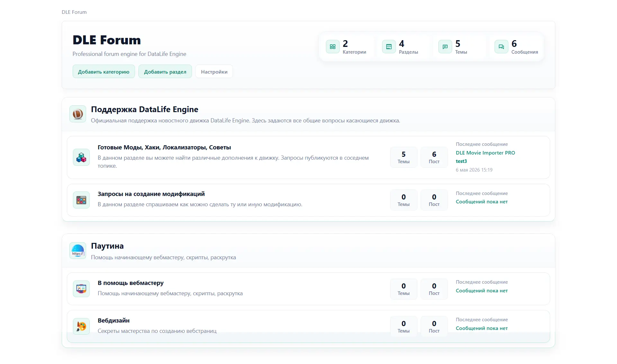Click the 5 Темы counter for Готовые Моды
The height and width of the screenshot is (364, 617).
click(x=404, y=157)
